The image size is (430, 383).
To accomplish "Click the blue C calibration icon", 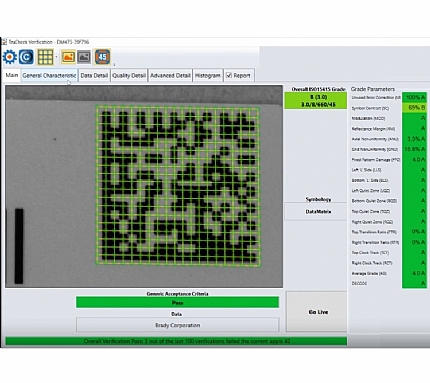I will pyautogui.click(x=26, y=57).
